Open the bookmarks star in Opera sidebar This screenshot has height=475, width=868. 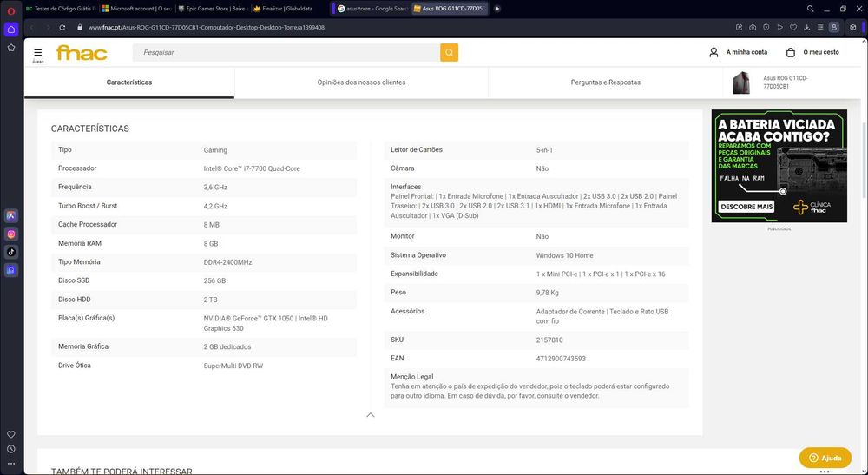click(11, 48)
